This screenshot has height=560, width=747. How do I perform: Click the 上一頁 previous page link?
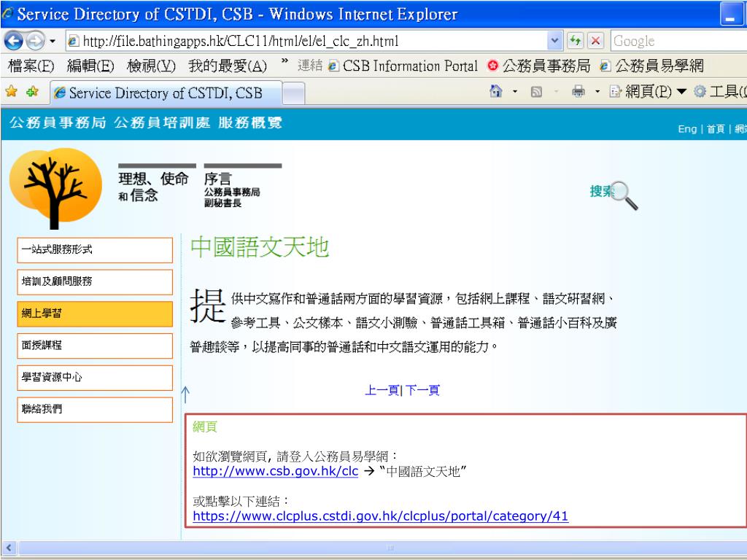click(x=382, y=391)
